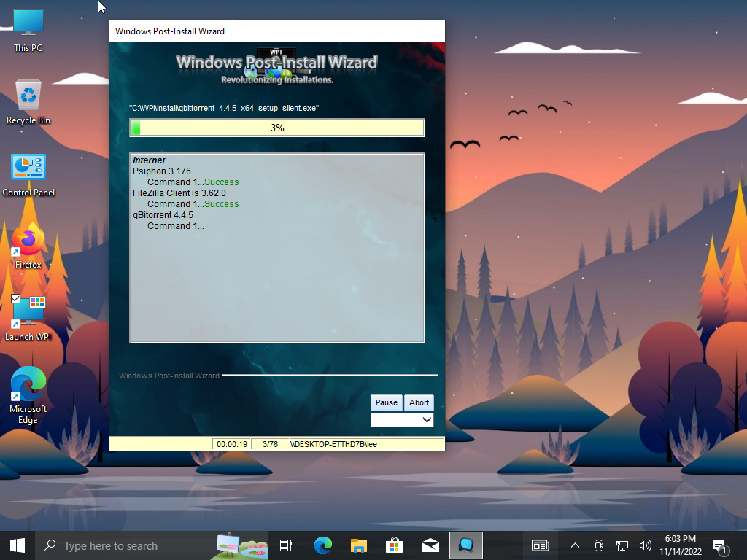Open Control Panel desktop shortcut
Image resolution: width=747 pixels, height=560 pixels.
[28, 175]
